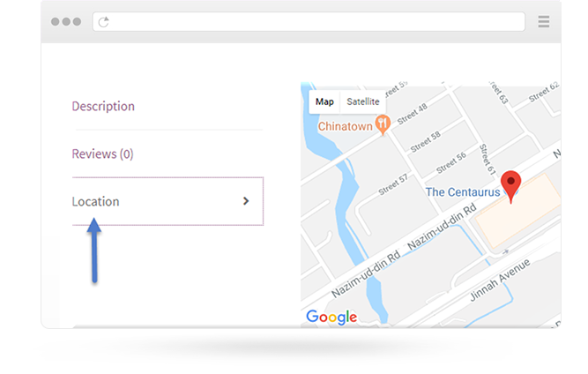Open the Description tab

pos(103,106)
